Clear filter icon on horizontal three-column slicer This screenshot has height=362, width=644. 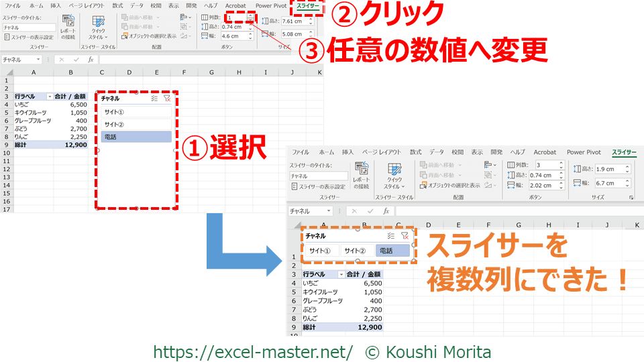point(405,236)
